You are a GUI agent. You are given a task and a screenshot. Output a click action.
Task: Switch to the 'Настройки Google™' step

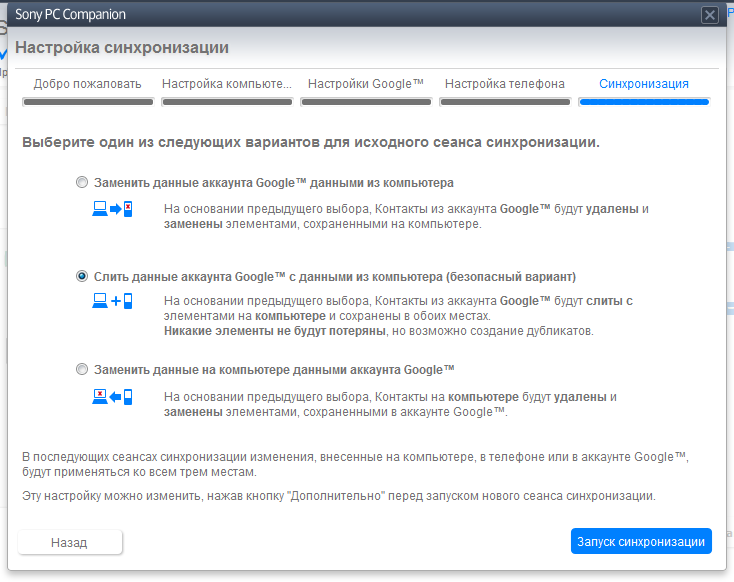point(366,84)
